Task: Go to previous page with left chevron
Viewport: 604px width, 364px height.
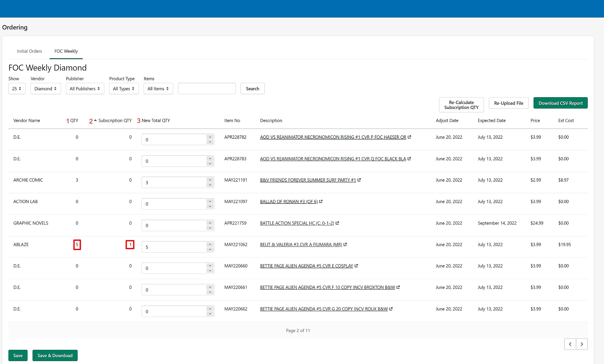Action: [570, 344]
